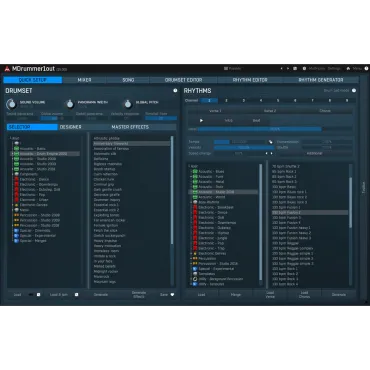Click the home icon in title bar

coord(348,68)
